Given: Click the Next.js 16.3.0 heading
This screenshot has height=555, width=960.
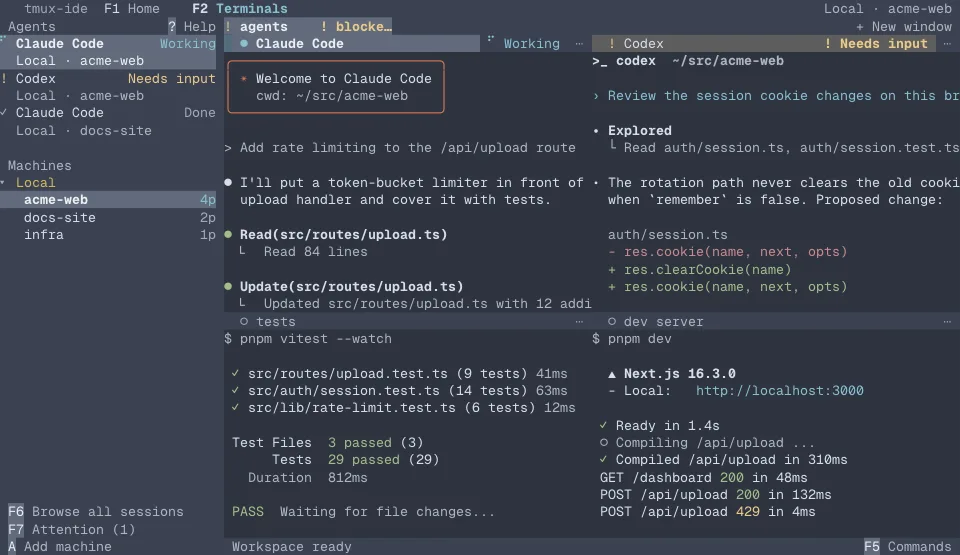Looking at the screenshot, I should (x=679, y=374).
